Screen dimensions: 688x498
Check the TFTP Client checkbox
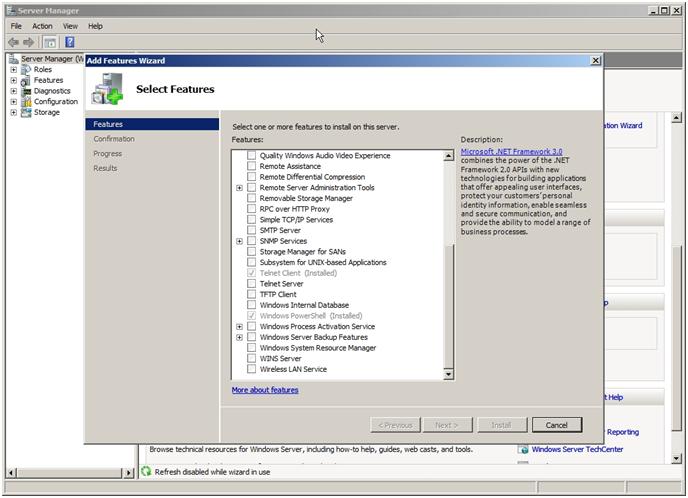click(x=251, y=294)
